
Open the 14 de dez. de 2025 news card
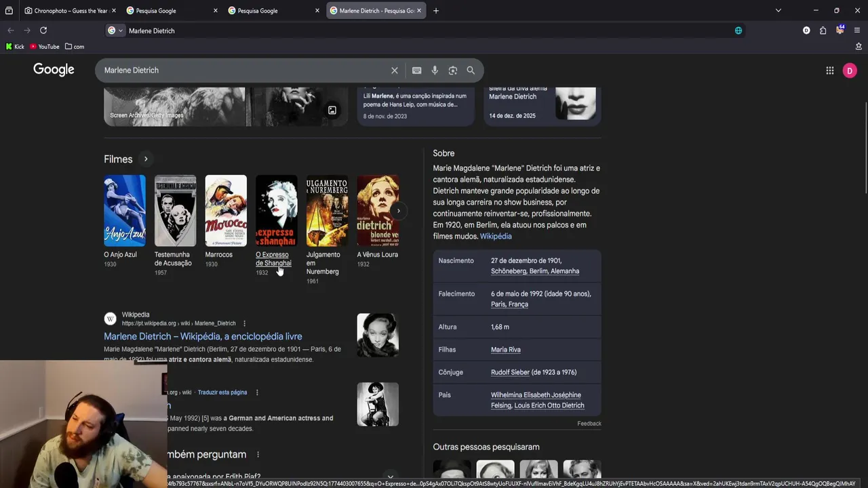542,105
